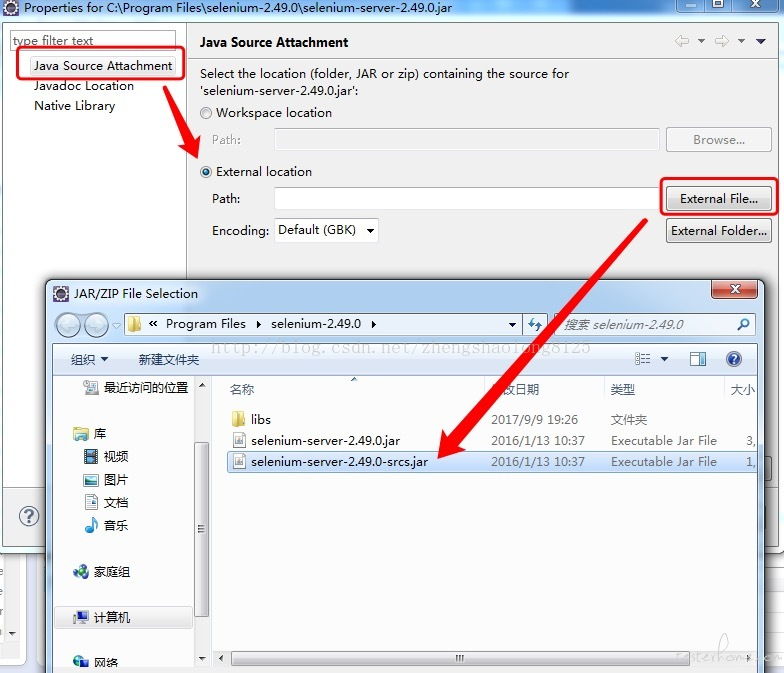Open the 组织 dropdown menu
Image resolution: width=784 pixels, height=673 pixels.
pos(89,359)
